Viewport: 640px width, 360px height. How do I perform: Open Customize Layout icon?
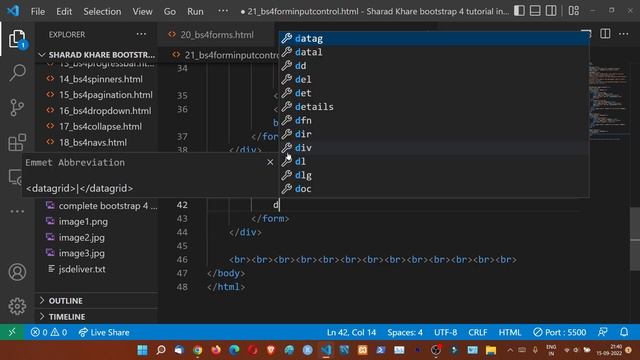click(x=573, y=11)
